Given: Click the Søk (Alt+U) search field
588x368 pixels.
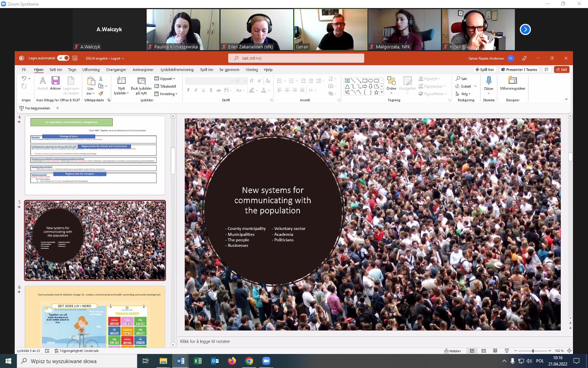Looking at the screenshot, I should (296, 58).
